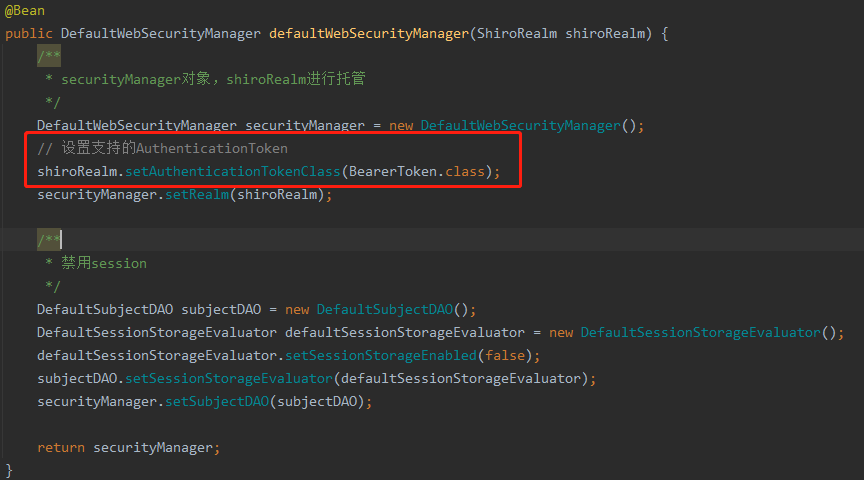Click setAuthenticationTokenClass method call
Image resolution: width=864 pixels, height=480 pixels.
(x=233, y=172)
